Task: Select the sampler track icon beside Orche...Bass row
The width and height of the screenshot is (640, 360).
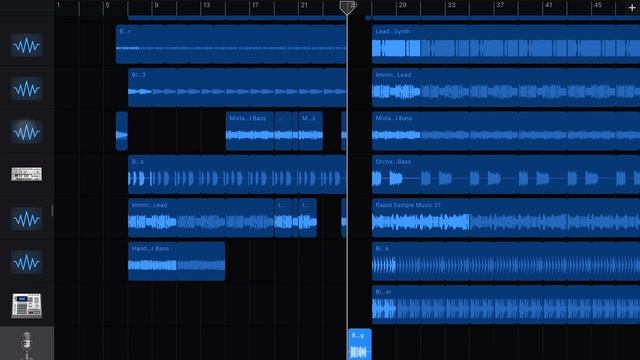Action: pos(27,174)
